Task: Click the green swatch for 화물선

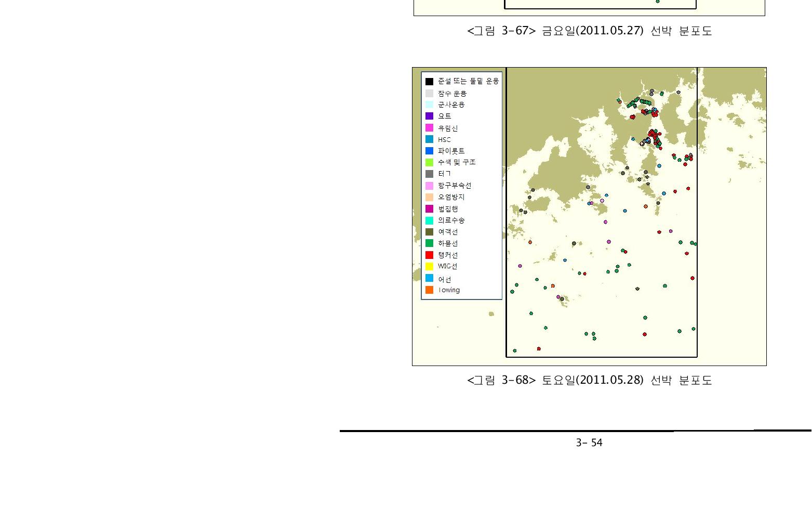Action: click(429, 243)
